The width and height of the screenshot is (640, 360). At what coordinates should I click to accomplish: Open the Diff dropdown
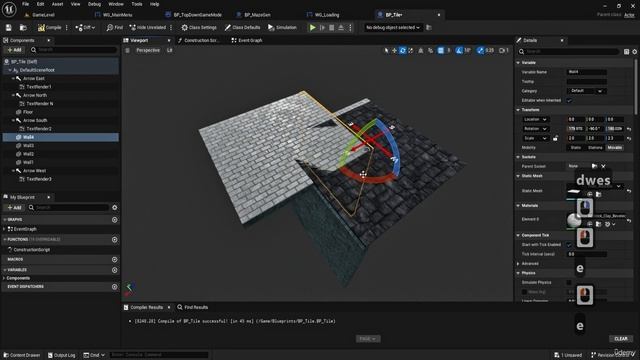[x=85, y=27]
